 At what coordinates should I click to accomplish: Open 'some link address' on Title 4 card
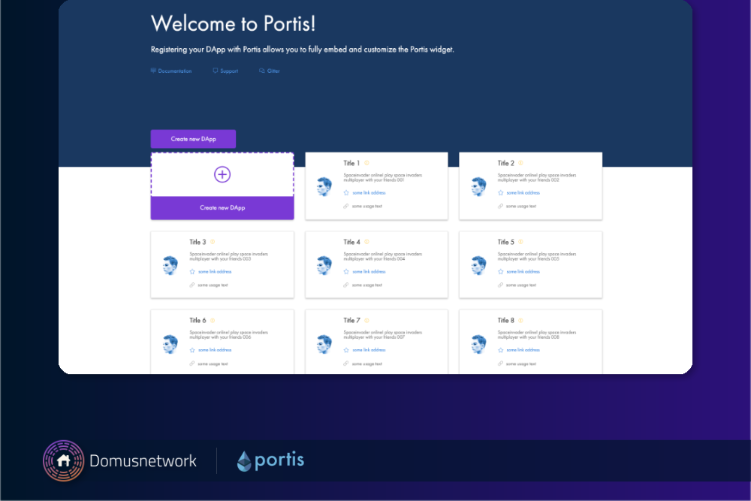click(x=369, y=272)
